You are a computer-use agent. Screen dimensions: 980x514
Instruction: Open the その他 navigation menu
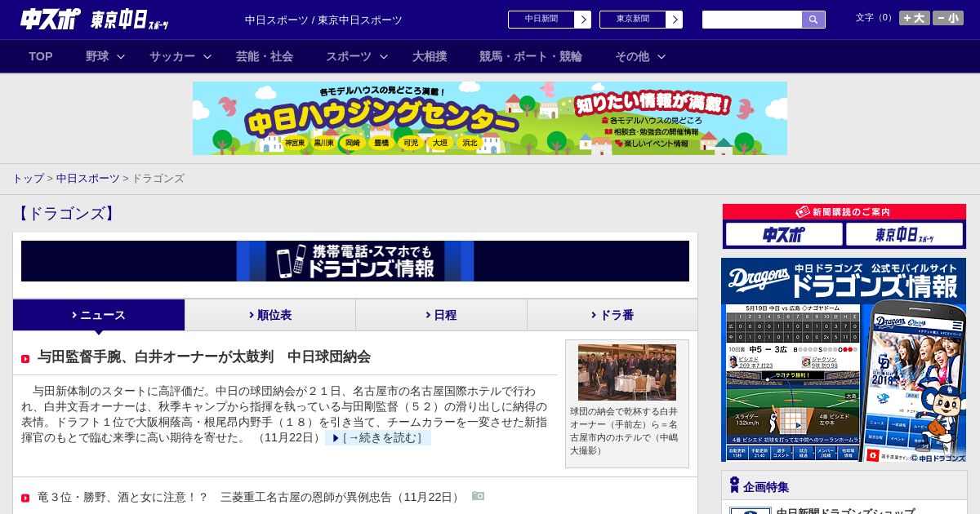click(x=632, y=56)
